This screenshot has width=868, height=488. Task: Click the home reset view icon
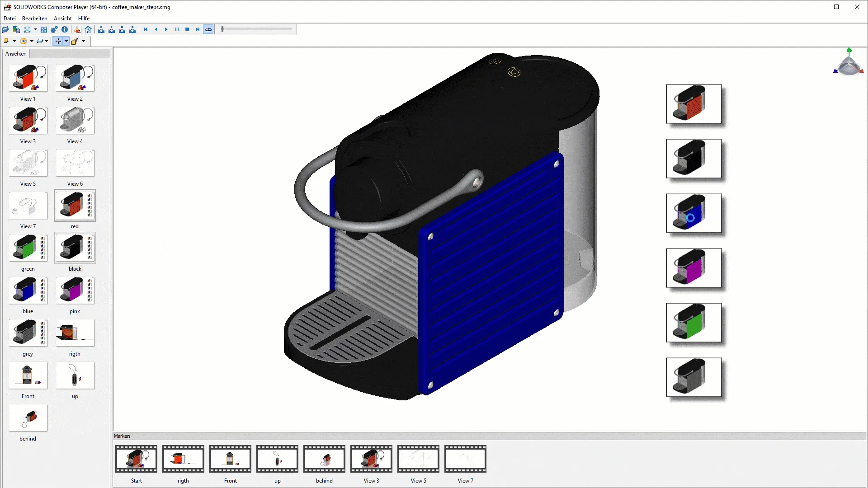pos(88,29)
